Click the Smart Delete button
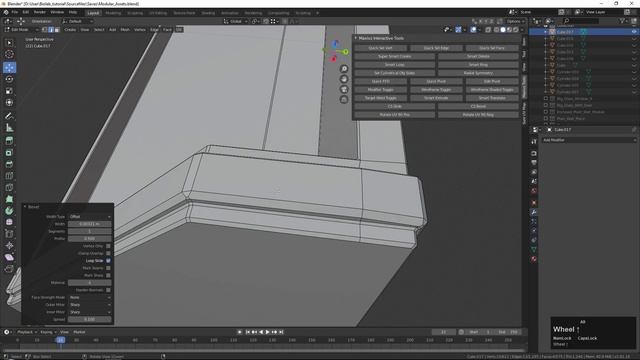640x360 pixels. point(478,56)
